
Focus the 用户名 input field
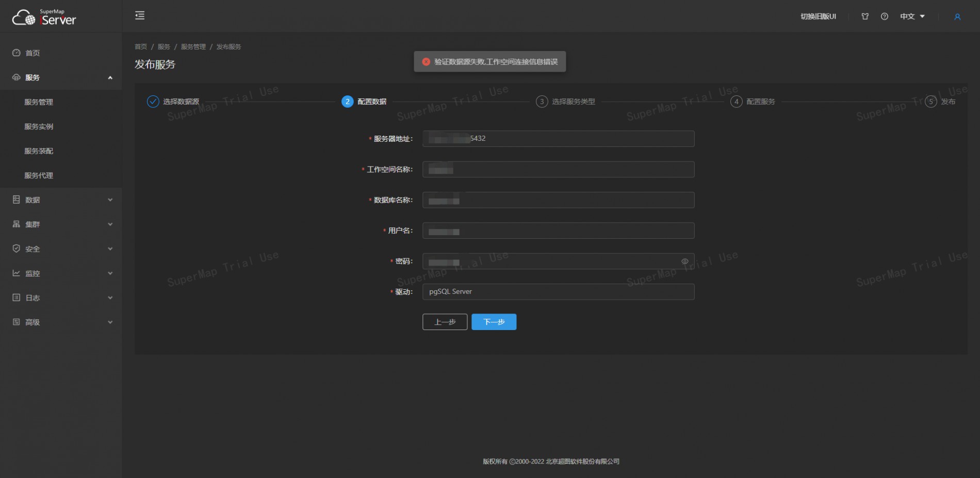click(559, 230)
